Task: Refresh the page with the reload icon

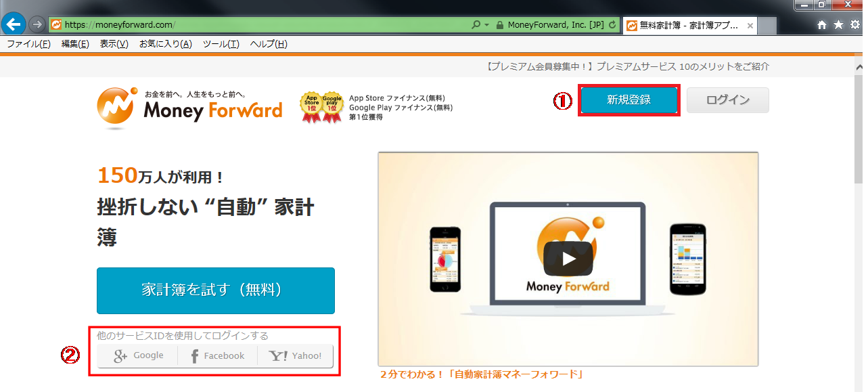Action: pyautogui.click(x=612, y=25)
